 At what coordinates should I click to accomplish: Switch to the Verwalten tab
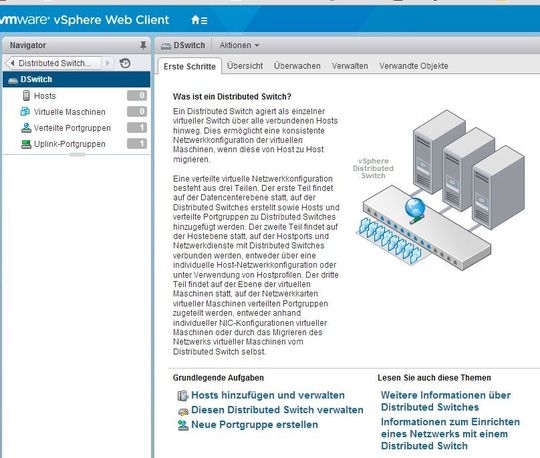[350, 66]
